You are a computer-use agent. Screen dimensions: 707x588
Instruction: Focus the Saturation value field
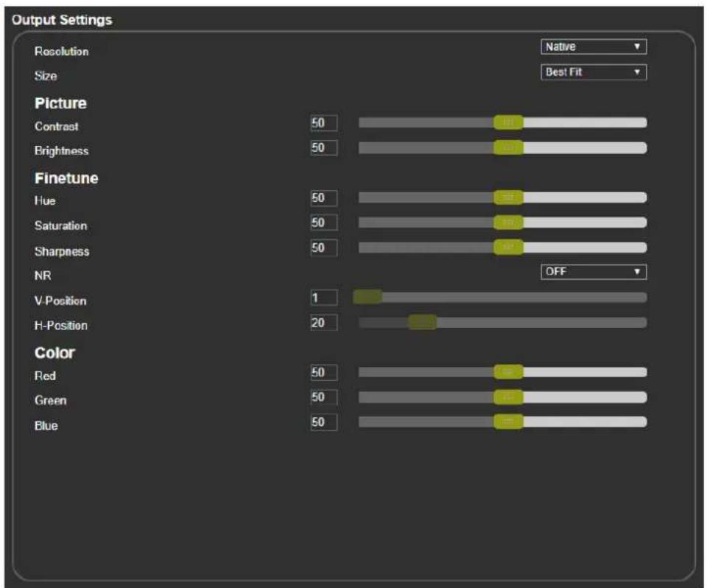[324, 223]
